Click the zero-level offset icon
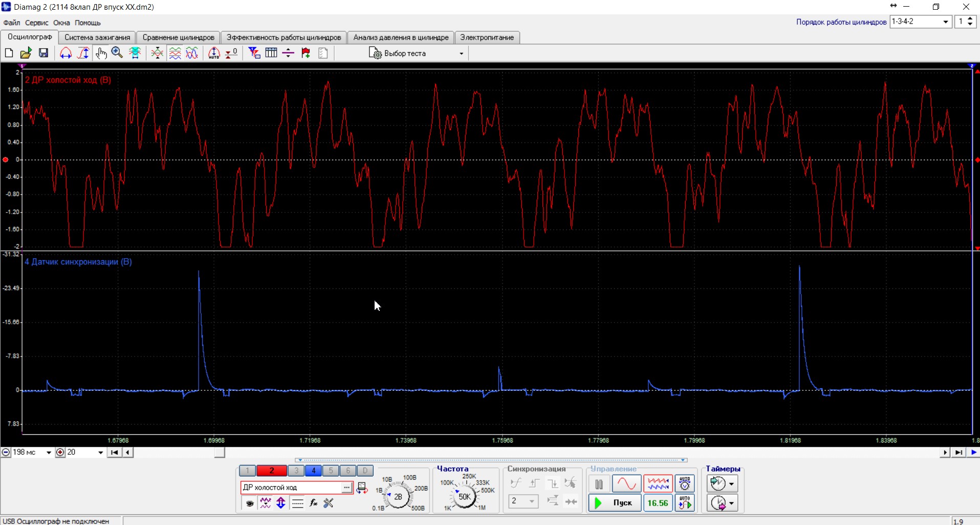The width and height of the screenshot is (980, 525). (x=231, y=53)
